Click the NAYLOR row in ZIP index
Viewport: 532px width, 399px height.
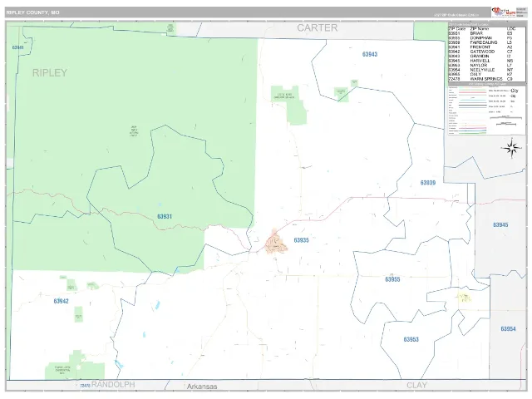point(481,65)
